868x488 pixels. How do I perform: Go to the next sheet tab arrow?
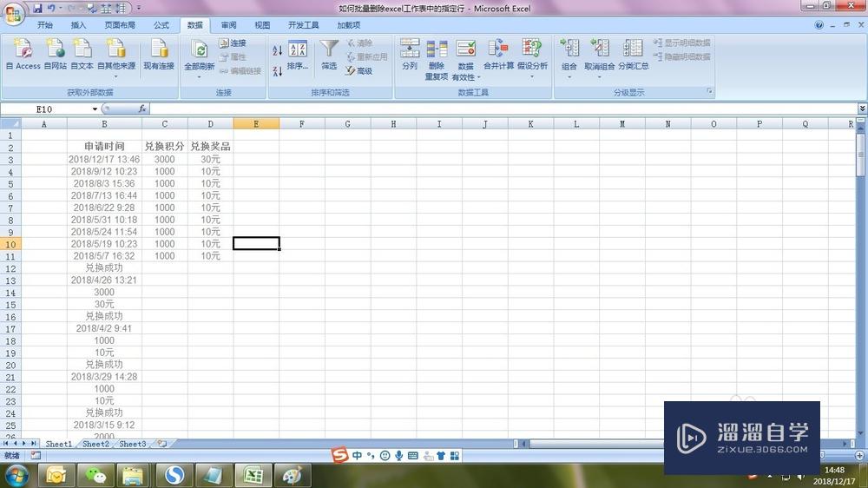pos(24,444)
